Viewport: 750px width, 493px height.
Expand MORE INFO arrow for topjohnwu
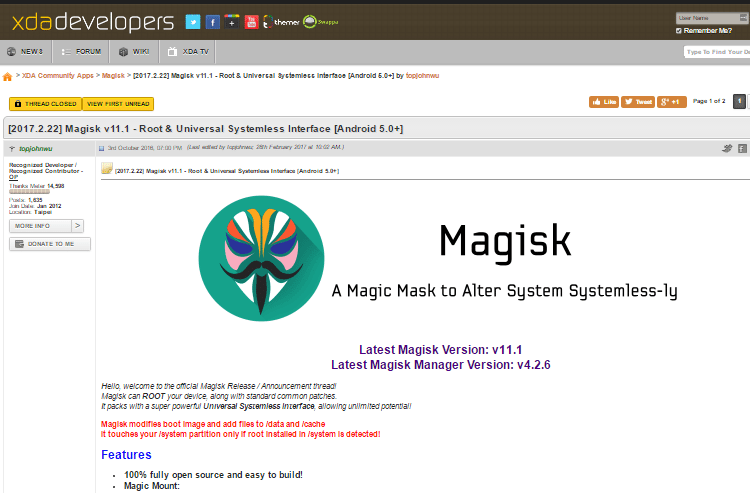(77, 226)
